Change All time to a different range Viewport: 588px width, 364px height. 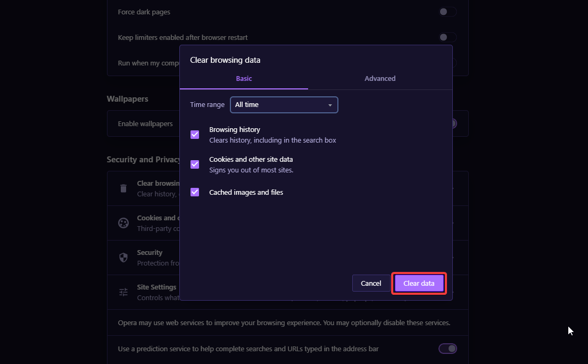[x=284, y=105]
